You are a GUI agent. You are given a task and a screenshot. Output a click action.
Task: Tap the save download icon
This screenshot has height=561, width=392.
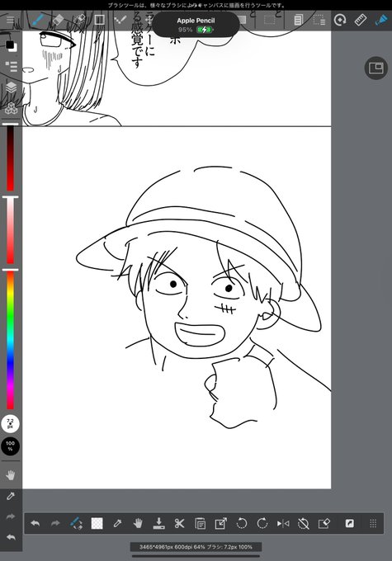pyautogui.click(x=158, y=523)
